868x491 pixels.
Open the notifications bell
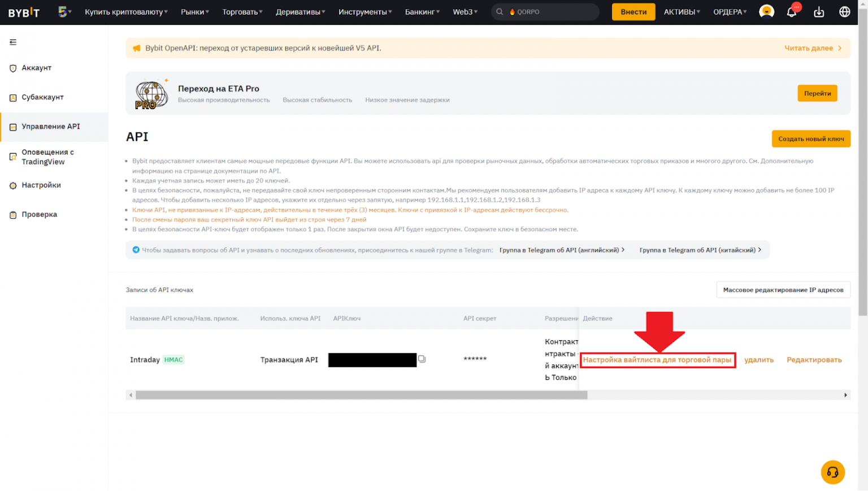pos(792,11)
